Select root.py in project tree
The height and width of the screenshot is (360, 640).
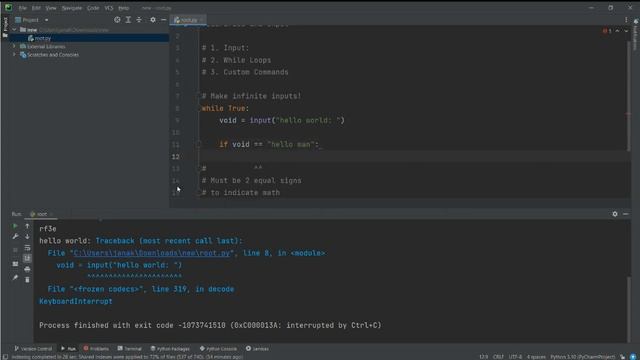point(42,38)
